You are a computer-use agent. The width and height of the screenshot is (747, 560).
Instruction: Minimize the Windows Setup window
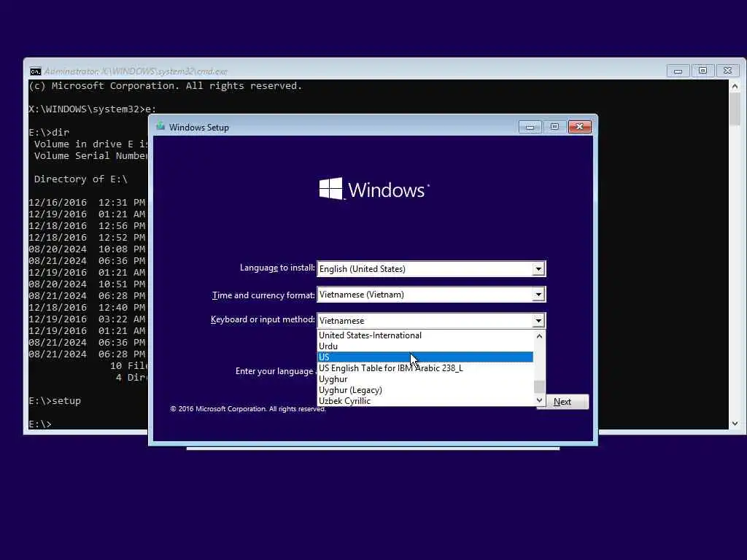pos(530,127)
